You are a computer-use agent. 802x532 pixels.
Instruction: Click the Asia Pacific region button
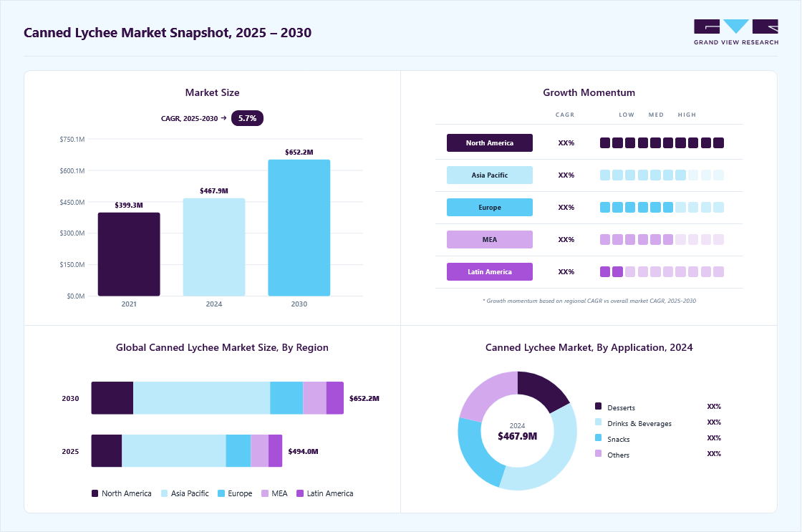tap(490, 175)
